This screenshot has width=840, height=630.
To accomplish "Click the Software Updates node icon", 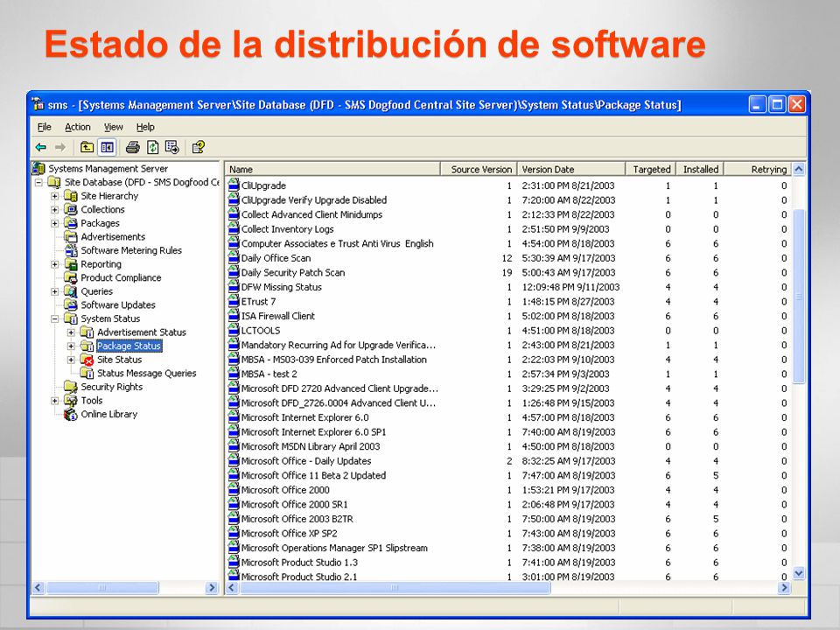I will [71, 304].
